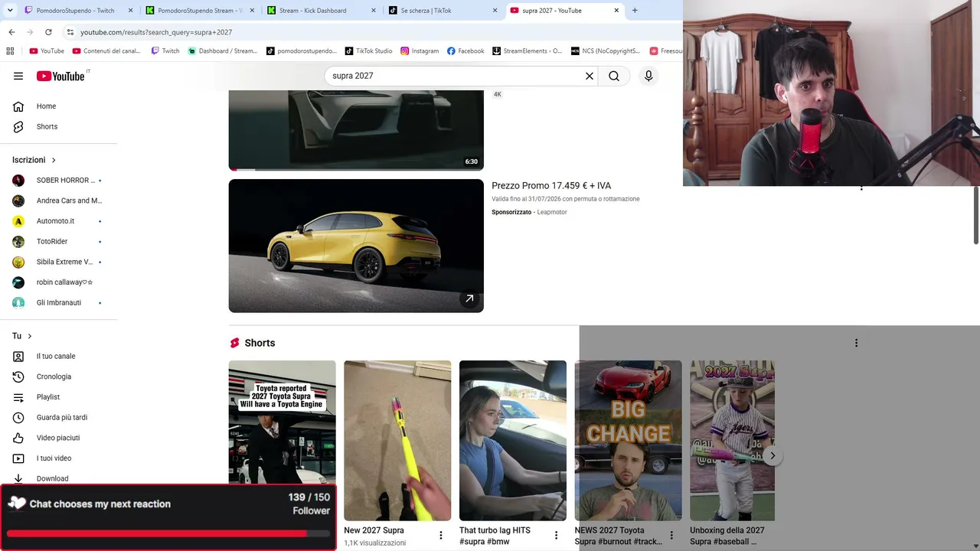Close the 'Se scherza | TikTok' tab
Viewport: 980px width, 551px height.
[495, 11]
